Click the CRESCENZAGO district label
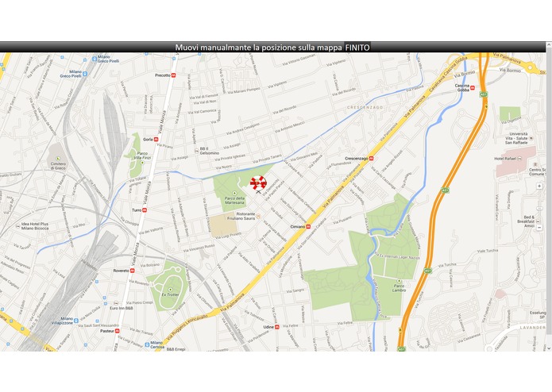Image resolution: width=552 pixels, height=392 pixels. tap(365, 107)
